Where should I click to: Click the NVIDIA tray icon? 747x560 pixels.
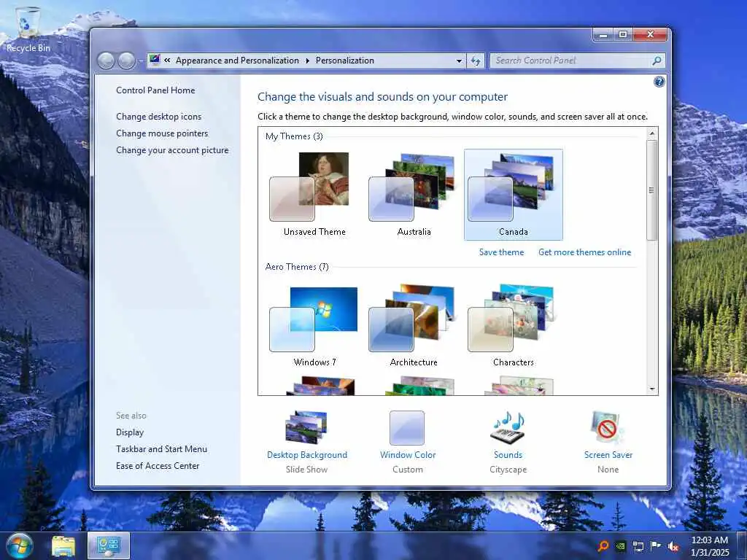[x=620, y=546]
